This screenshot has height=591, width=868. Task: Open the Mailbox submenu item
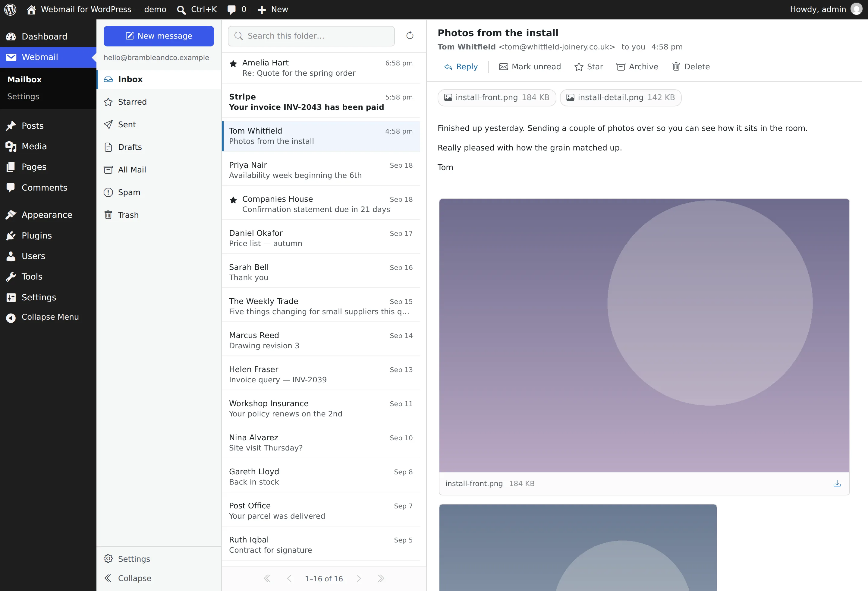(x=25, y=79)
